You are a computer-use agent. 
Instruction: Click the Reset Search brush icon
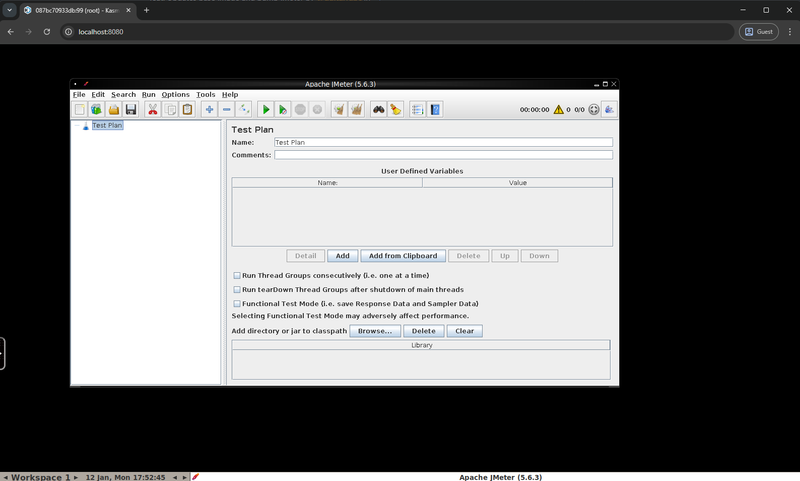pos(395,109)
